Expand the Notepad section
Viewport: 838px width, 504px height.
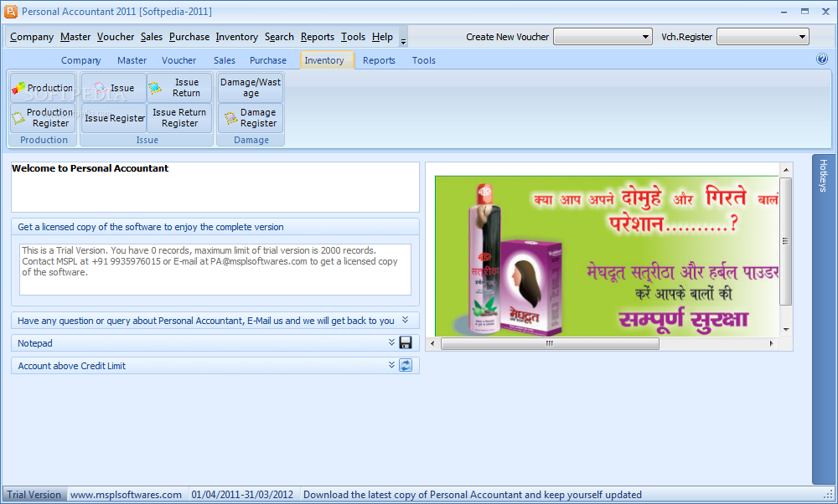391,342
